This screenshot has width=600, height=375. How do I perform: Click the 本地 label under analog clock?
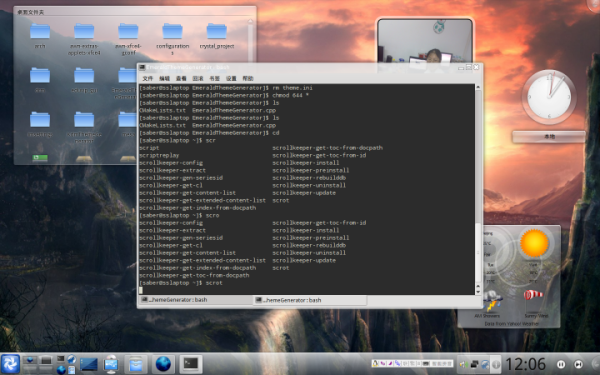click(549, 137)
